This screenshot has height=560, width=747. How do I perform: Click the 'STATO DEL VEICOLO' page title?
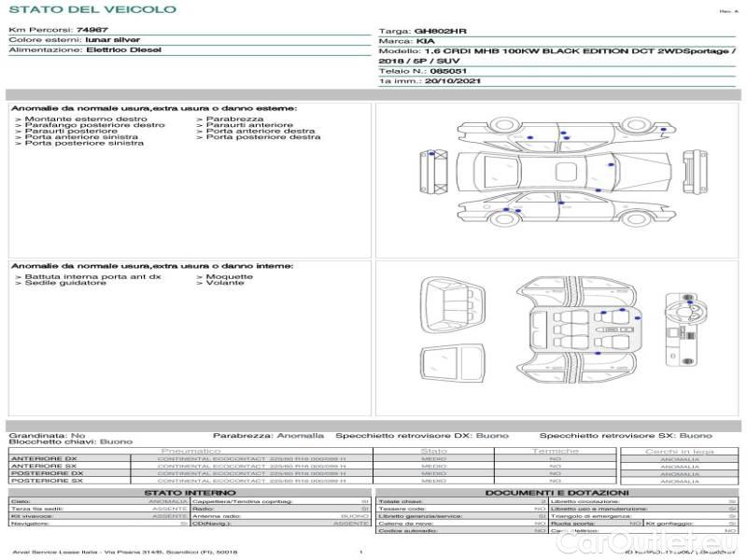92,9
